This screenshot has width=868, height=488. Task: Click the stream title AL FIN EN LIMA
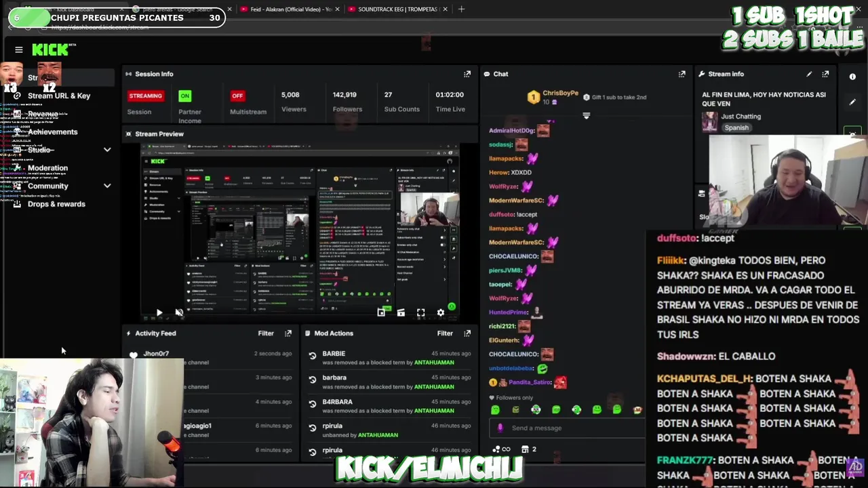[x=764, y=99]
